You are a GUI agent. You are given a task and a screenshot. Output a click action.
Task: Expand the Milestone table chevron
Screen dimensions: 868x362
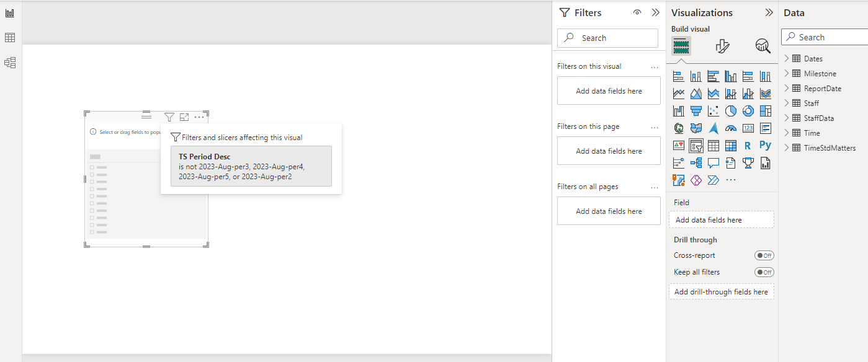[x=787, y=73]
